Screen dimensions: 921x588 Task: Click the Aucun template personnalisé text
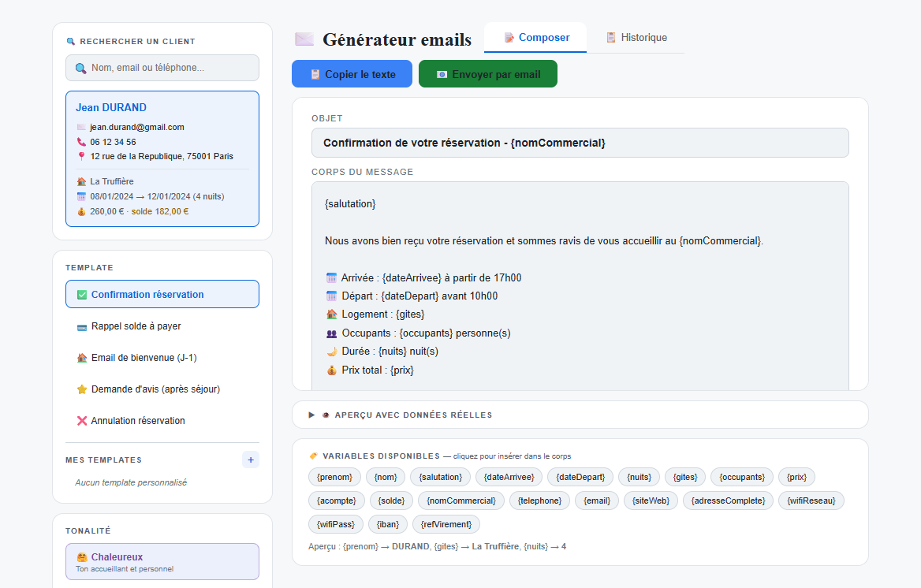point(131,482)
